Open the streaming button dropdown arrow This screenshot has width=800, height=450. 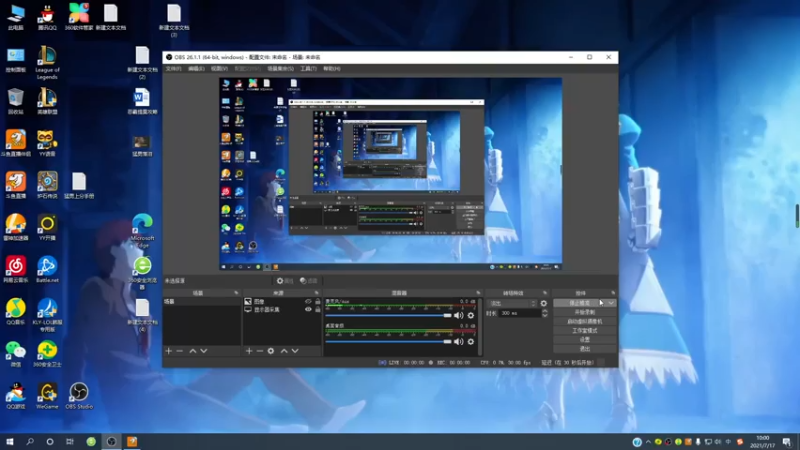coord(610,302)
